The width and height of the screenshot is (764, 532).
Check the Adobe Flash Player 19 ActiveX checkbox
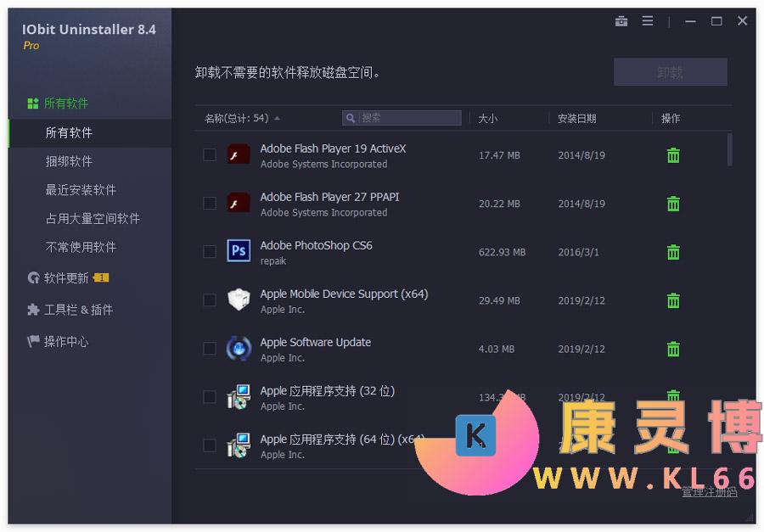click(x=210, y=155)
